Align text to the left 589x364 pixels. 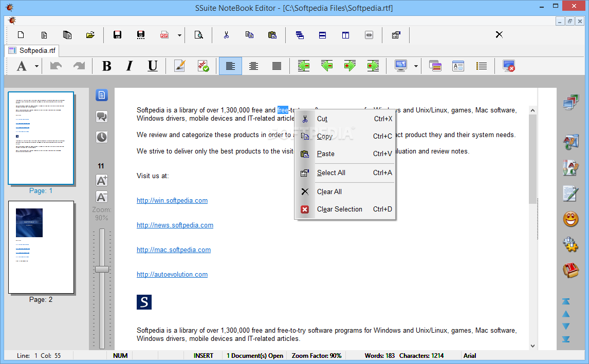tap(230, 66)
